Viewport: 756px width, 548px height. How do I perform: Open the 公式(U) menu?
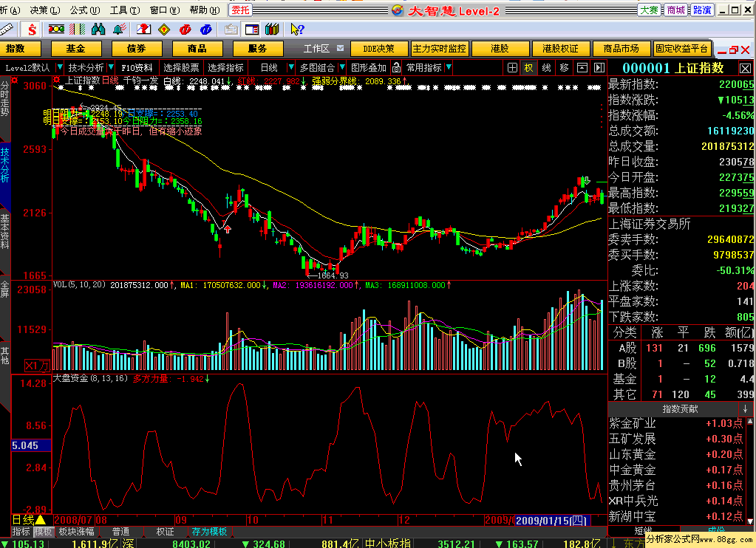pyautogui.click(x=85, y=10)
